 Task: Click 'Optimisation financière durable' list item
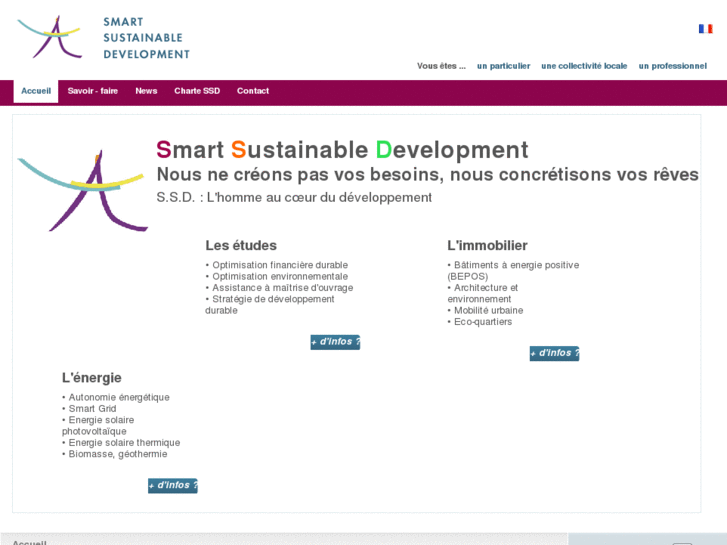277,265
